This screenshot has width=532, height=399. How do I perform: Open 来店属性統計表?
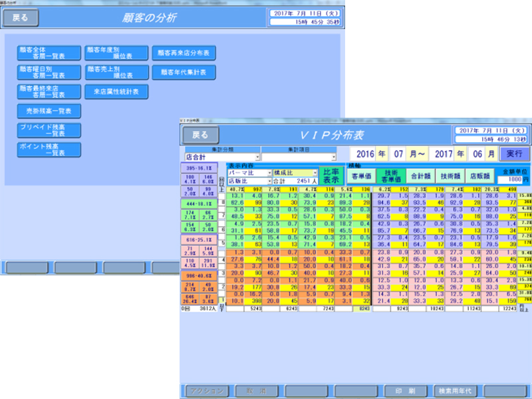tap(116, 92)
